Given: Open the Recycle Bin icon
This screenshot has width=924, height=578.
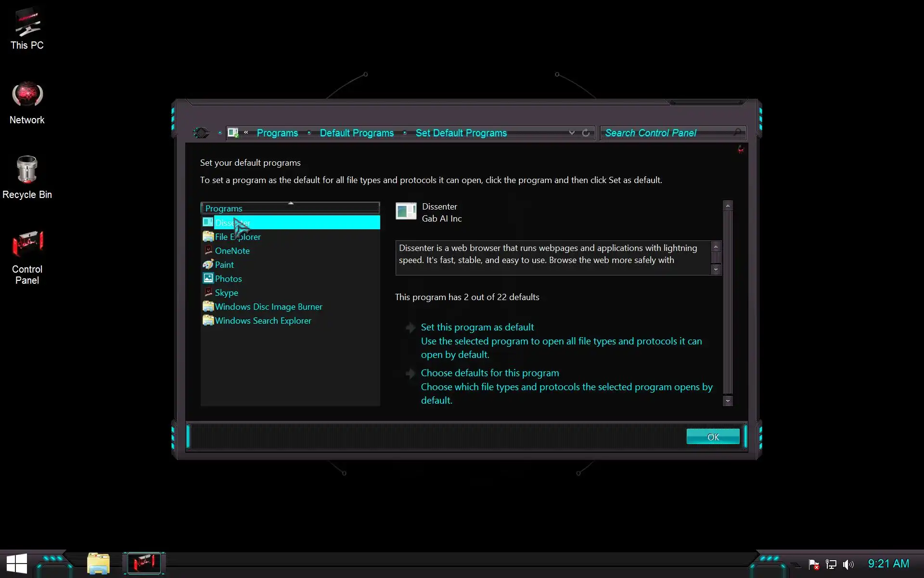Looking at the screenshot, I should tap(27, 177).
